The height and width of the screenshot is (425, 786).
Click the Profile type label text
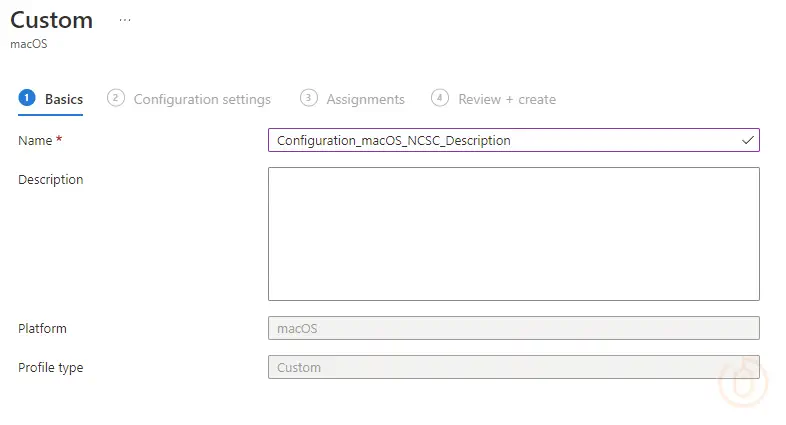[51, 367]
